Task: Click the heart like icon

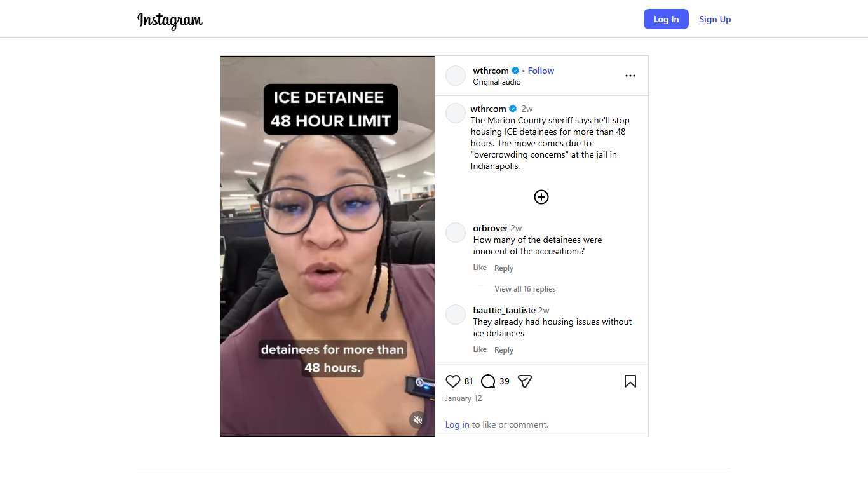Action: coord(452,381)
